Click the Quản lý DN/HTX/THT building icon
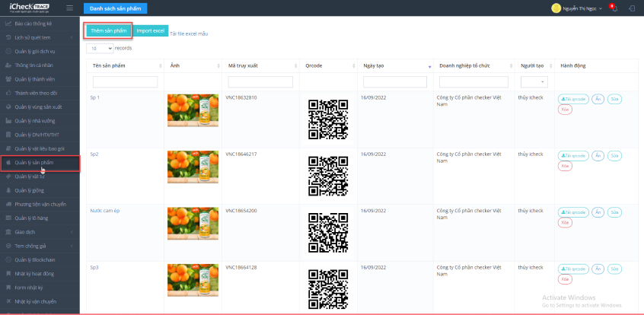 (x=8, y=135)
